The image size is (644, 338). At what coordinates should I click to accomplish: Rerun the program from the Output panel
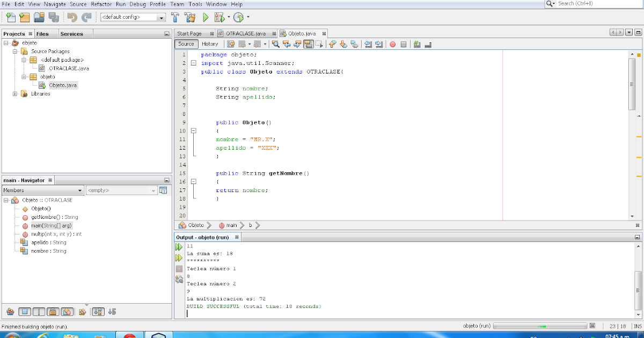178,247
